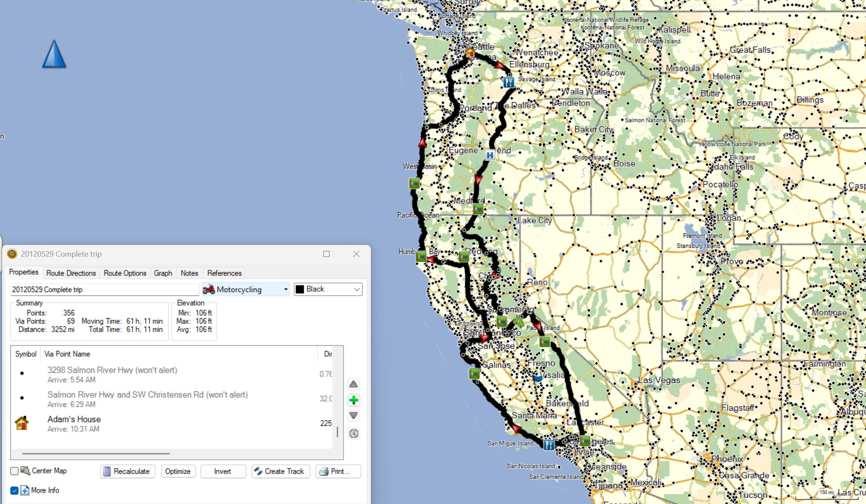Switch to the Route Directions tab
Viewport: 866px width, 504px height.
71,273
